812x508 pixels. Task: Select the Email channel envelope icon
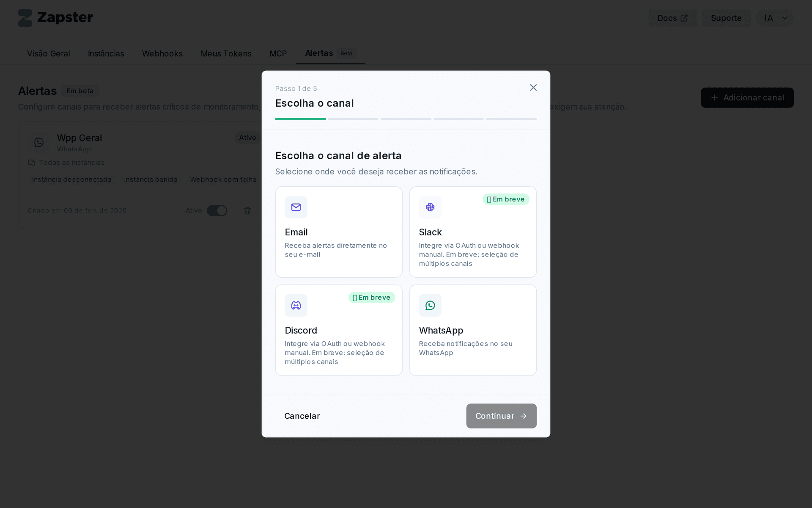click(296, 207)
